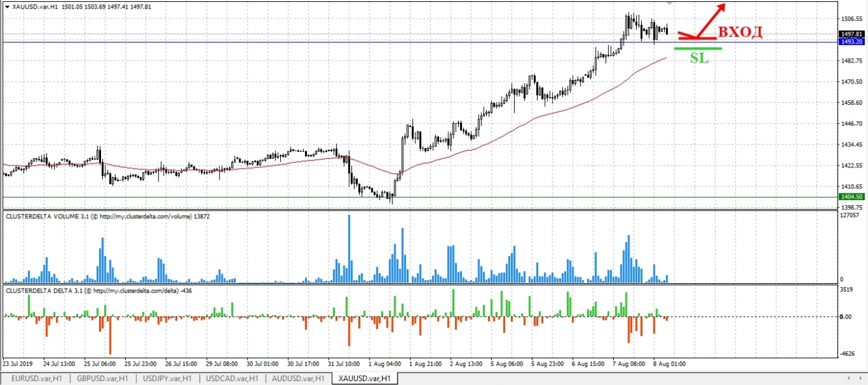Open the USDCAD.var,H1 chart tab
The image size is (868, 385).
(231, 377)
